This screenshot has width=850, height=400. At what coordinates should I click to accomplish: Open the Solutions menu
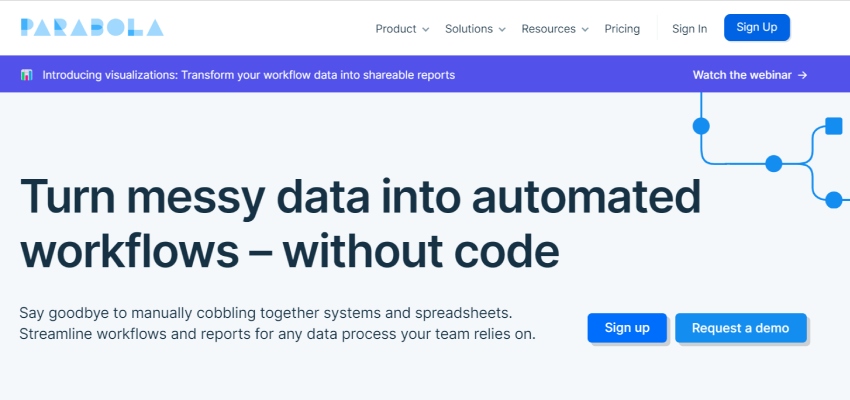pos(468,29)
